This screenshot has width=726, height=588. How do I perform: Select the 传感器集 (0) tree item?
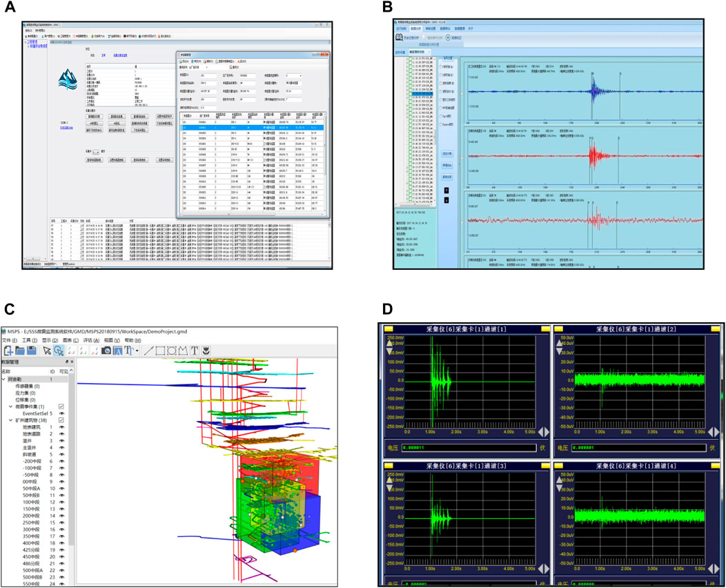click(28, 386)
